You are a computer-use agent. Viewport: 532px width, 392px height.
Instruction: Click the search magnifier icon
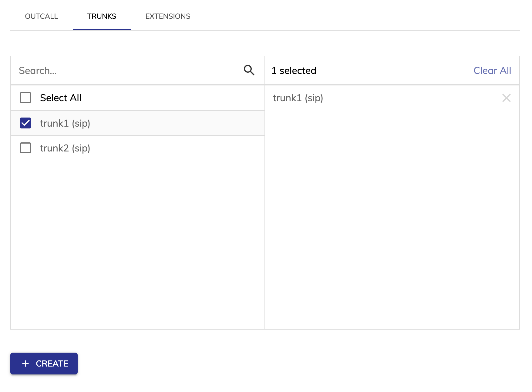coord(249,70)
